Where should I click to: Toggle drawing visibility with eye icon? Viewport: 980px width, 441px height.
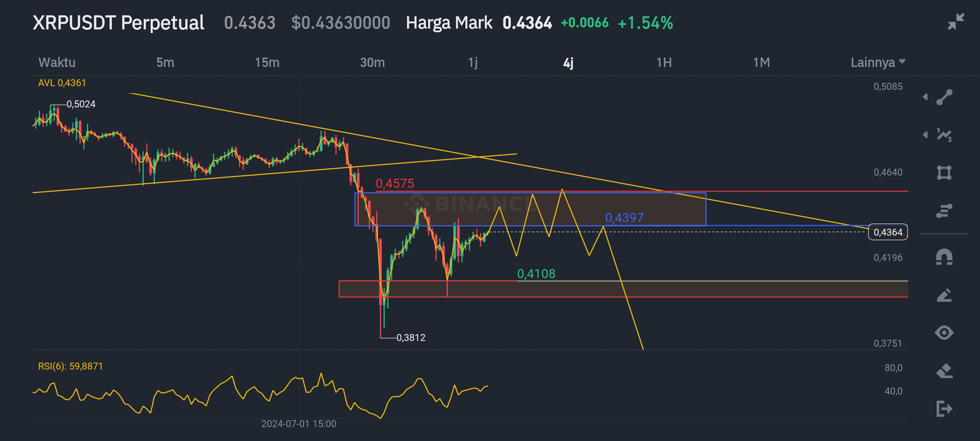944,332
